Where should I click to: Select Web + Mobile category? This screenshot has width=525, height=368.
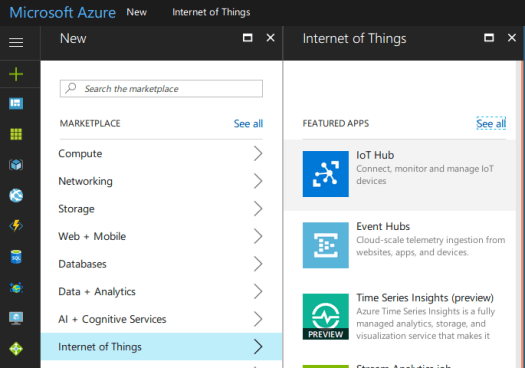tap(92, 236)
